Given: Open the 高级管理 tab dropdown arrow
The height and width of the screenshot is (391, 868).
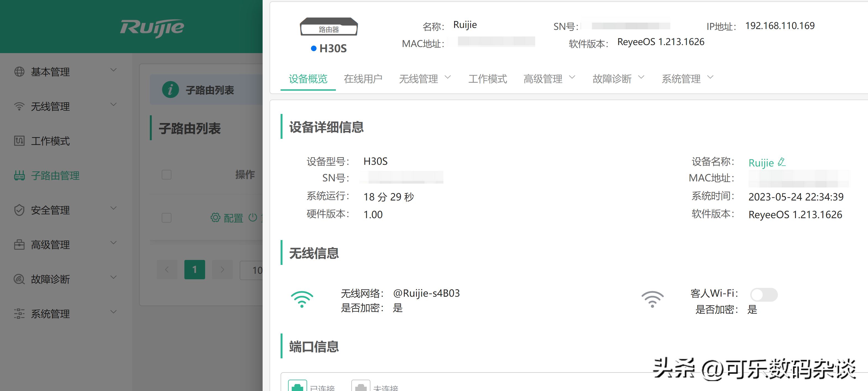Looking at the screenshot, I should [x=572, y=77].
